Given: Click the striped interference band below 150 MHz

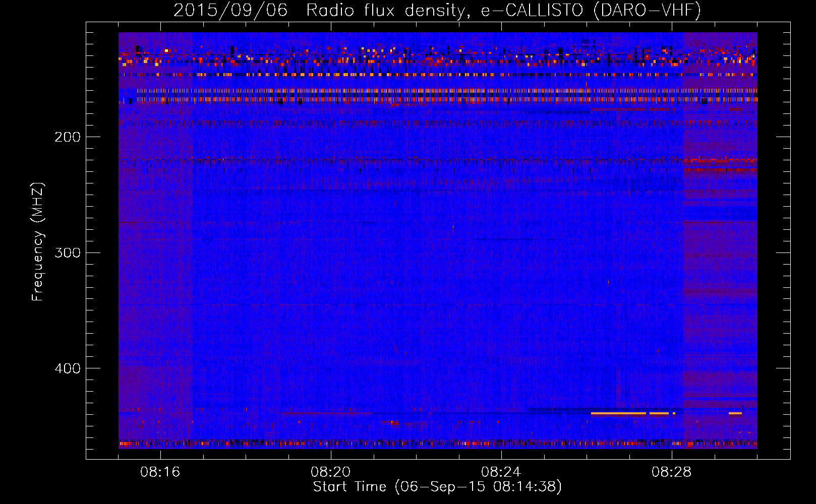Looking at the screenshot, I should click(x=438, y=96).
